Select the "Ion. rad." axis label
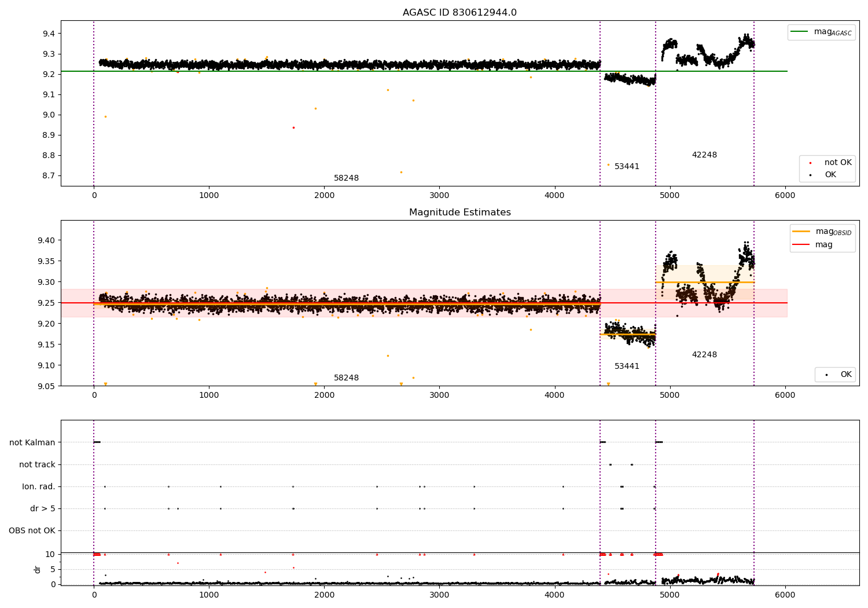Image resolution: width=868 pixels, height=608 pixels. [x=39, y=486]
